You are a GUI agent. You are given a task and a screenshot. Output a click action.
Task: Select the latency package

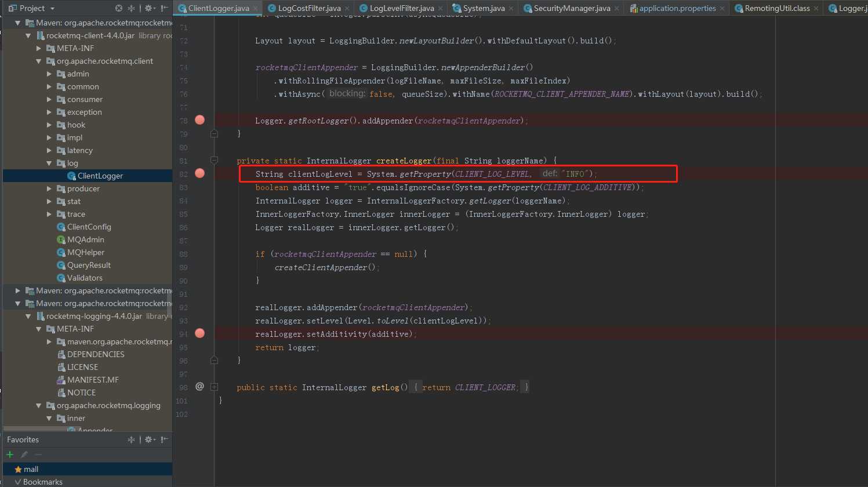pyautogui.click(x=79, y=150)
